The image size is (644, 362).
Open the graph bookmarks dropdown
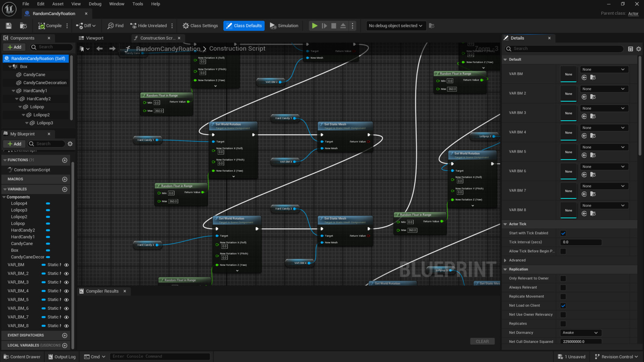(85, 49)
